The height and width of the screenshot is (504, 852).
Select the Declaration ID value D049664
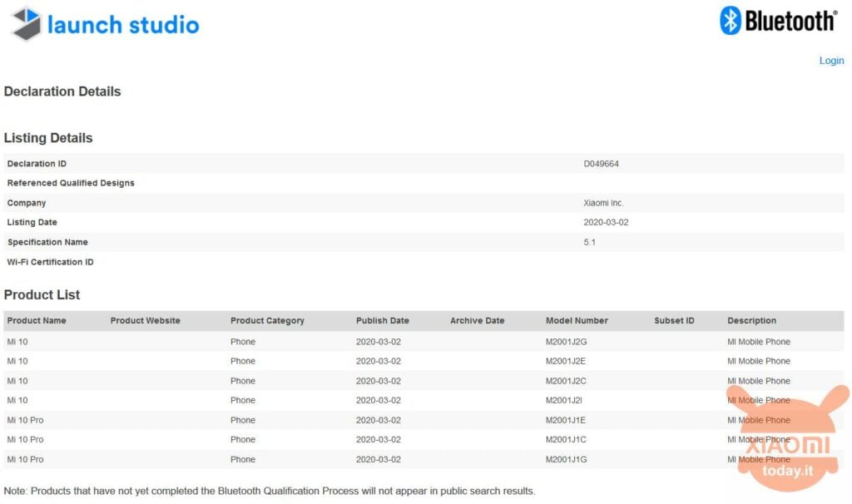pos(601,164)
